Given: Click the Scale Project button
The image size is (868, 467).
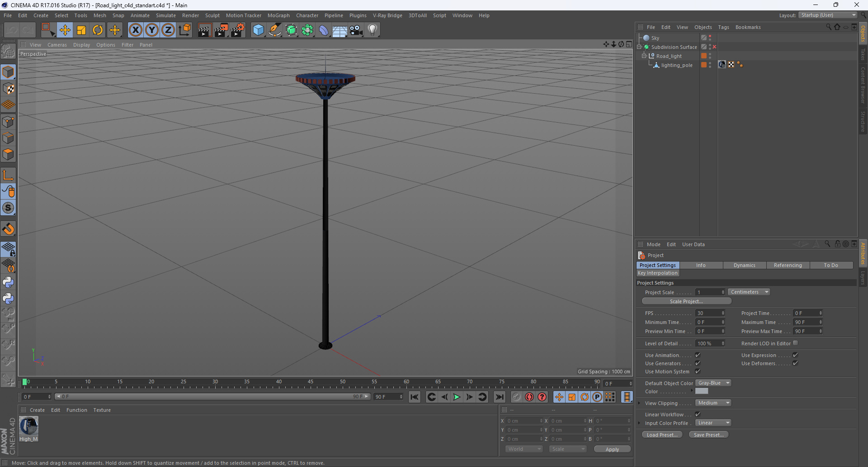Looking at the screenshot, I should (x=686, y=301).
